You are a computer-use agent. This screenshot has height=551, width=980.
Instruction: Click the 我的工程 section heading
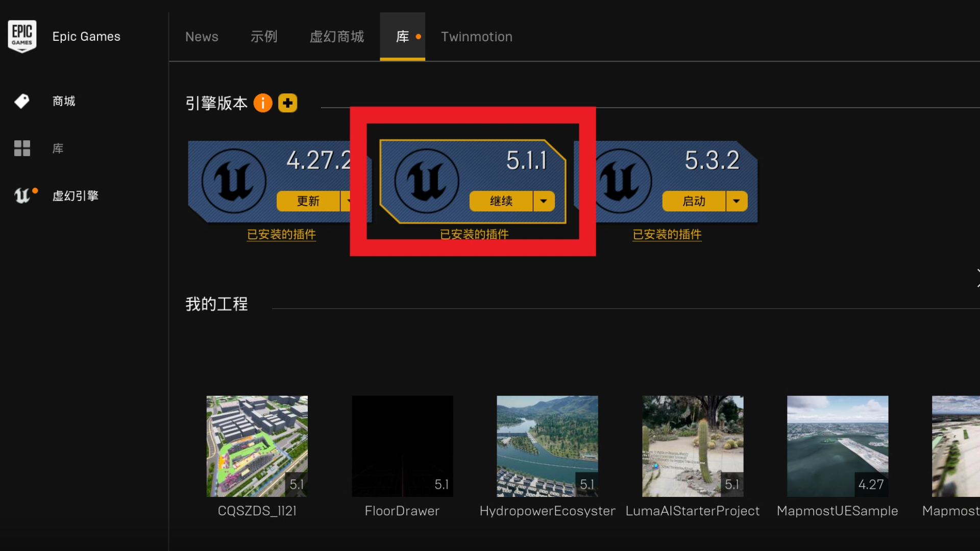tap(216, 304)
